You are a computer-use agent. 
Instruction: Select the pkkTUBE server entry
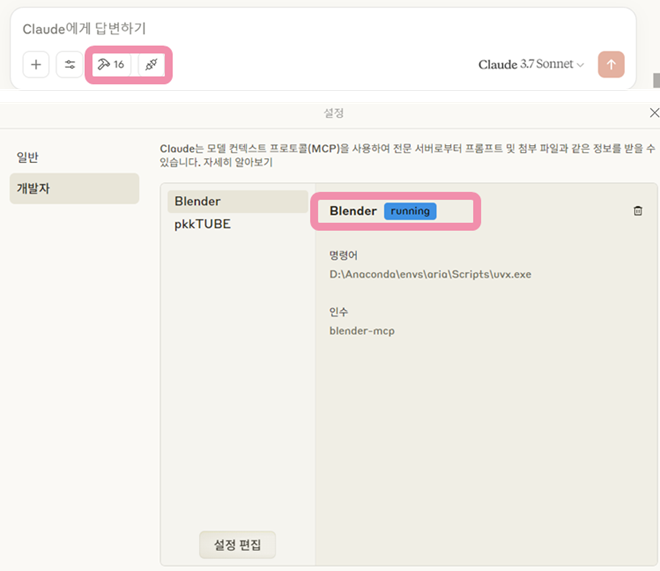(202, 224)
